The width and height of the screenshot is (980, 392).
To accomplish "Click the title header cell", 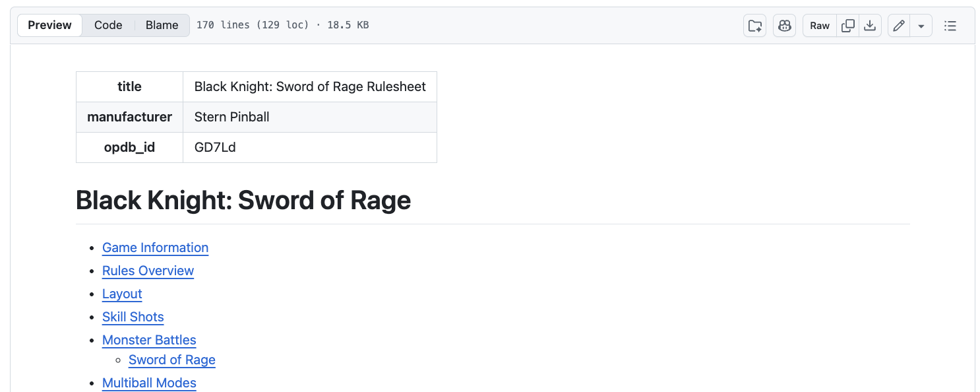I will pos(130,86).
